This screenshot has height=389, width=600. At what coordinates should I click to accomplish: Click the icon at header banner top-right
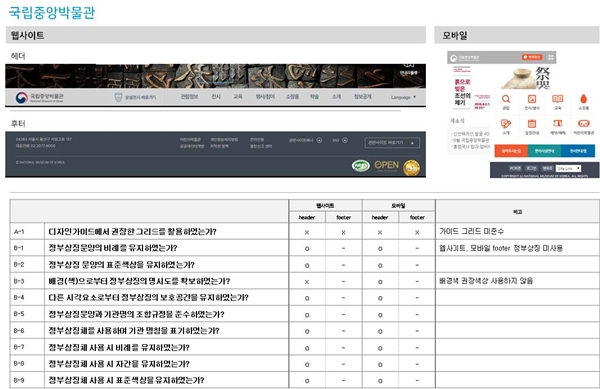(409, 66)
